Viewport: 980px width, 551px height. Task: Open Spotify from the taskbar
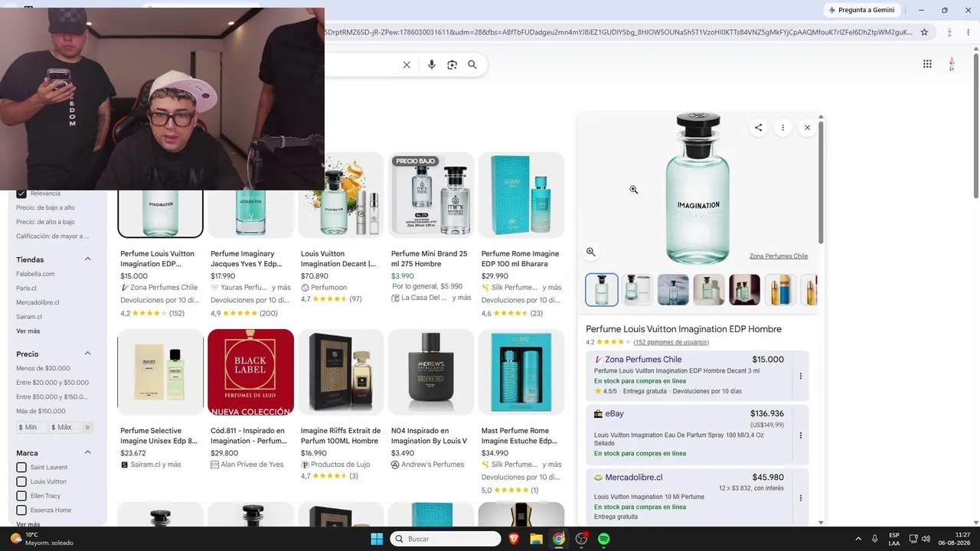click(604, 539)
